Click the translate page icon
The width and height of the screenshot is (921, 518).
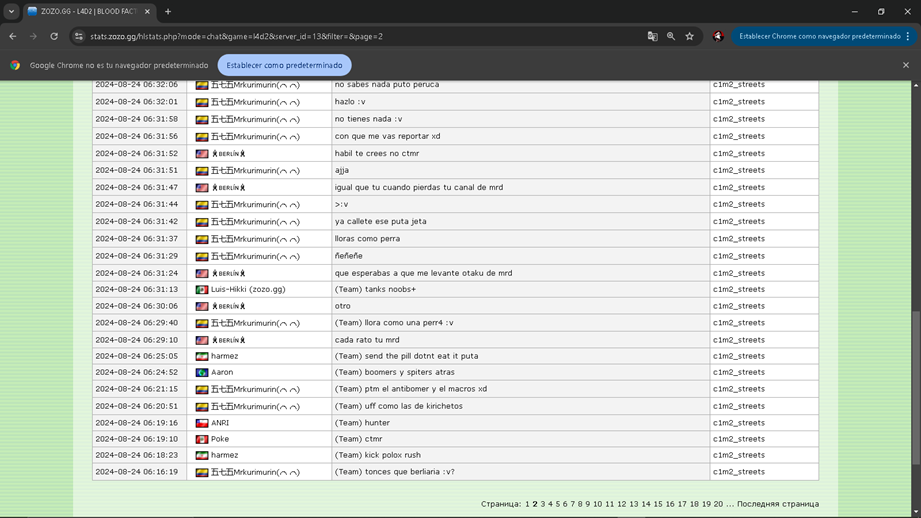652,36
